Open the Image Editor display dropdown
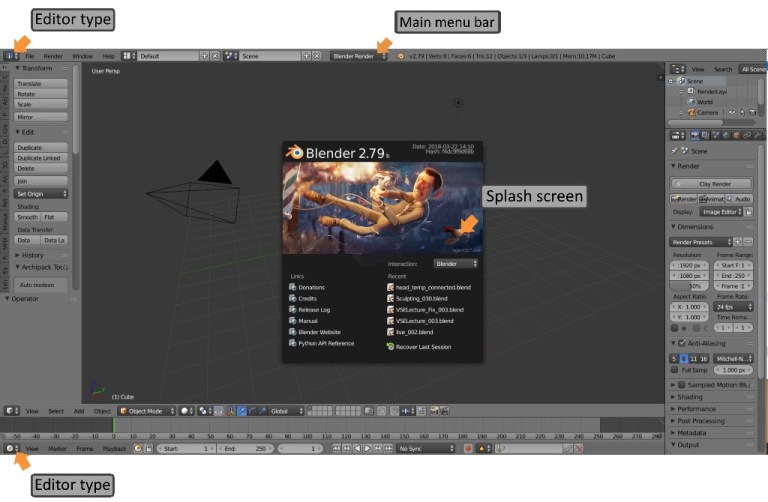768x502 pixels. point(720,212)
